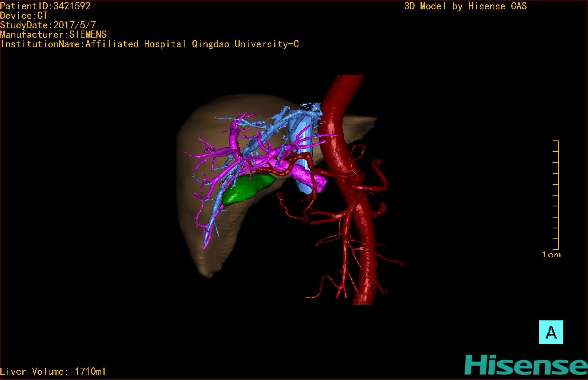Click the "3D Model by Hisense CAS" title
Image resolution: width=588 pixels, height=380 pixels.
[x=465, y=6]
